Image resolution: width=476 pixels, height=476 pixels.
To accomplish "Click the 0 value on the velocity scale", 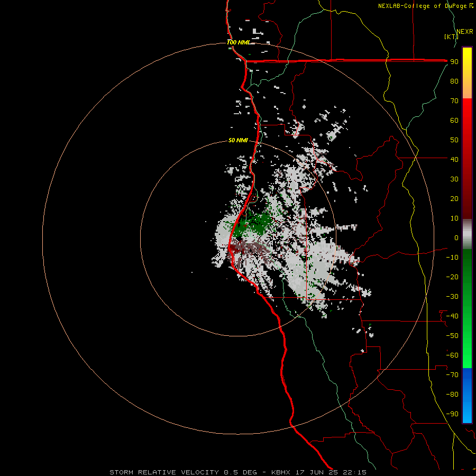I will [x=456, y=237].
